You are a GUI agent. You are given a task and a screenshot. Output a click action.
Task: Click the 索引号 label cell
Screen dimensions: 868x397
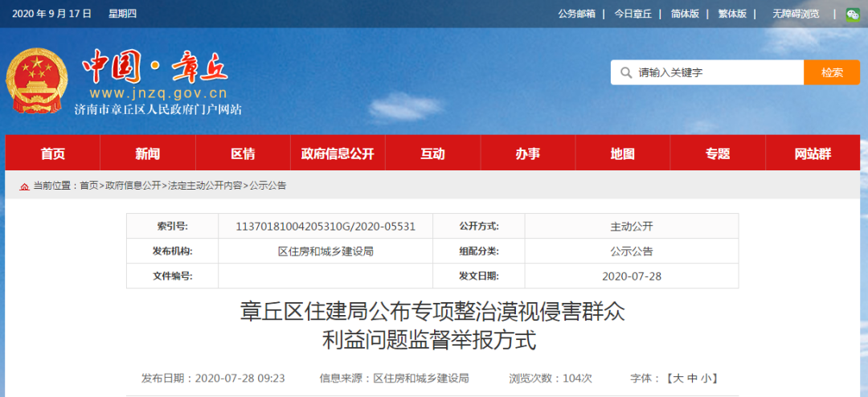(x=173, y=226)
